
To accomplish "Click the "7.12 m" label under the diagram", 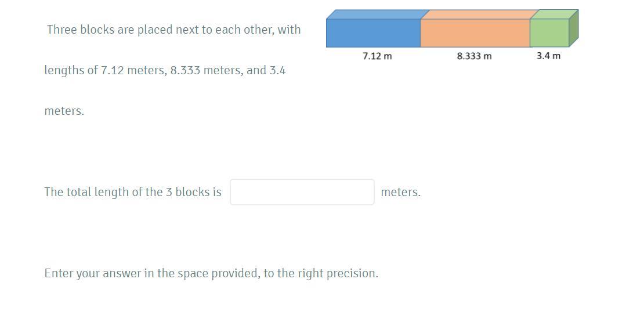I will 378,56.
